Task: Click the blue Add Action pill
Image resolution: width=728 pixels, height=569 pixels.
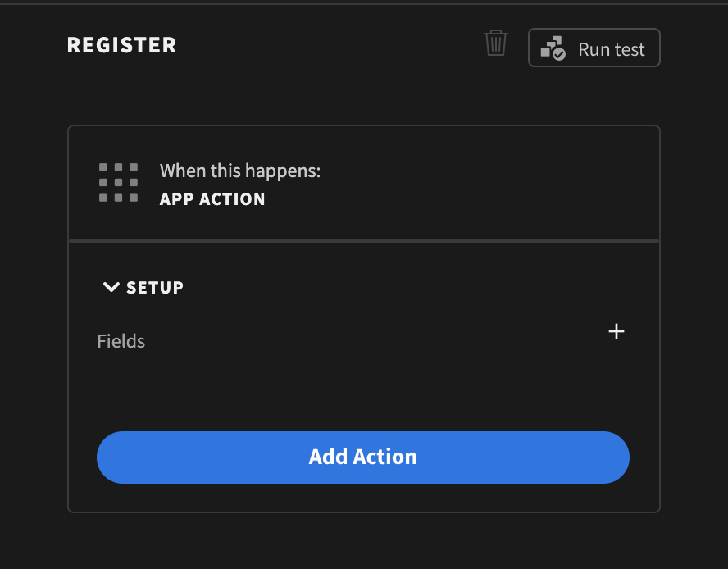Action: pyautogui.click(x=363, y=457)
